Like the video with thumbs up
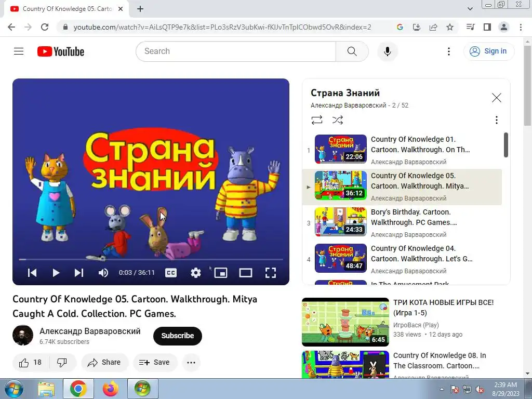Image resolution: width=532 pixels, height=399 pixels. [x=31, y=362]
